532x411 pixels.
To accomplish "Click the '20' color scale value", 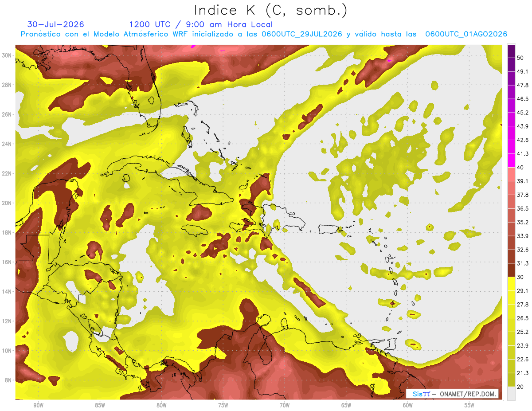I will pyautogui.click(x=520, y=387).
